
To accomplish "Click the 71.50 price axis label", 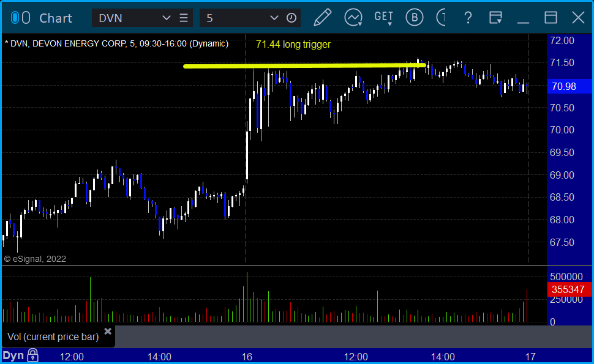I will (x=562, y=63).
